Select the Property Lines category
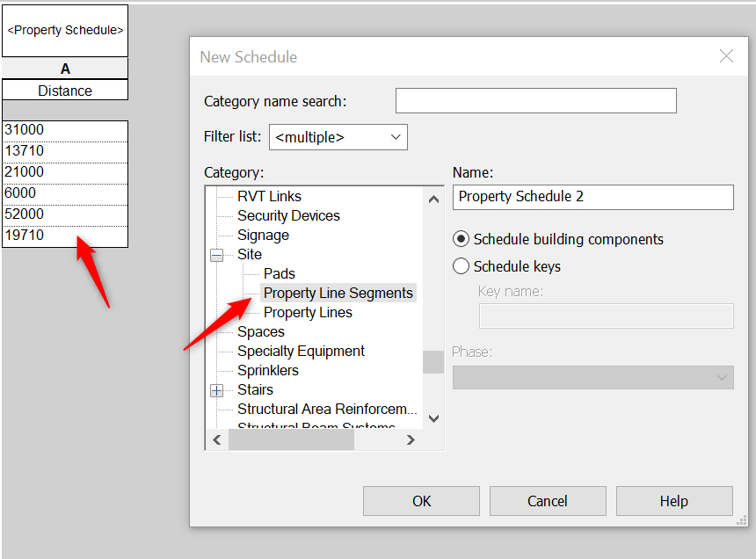The height and width of the screenshot is (559, 756). [x=308, y=312]
